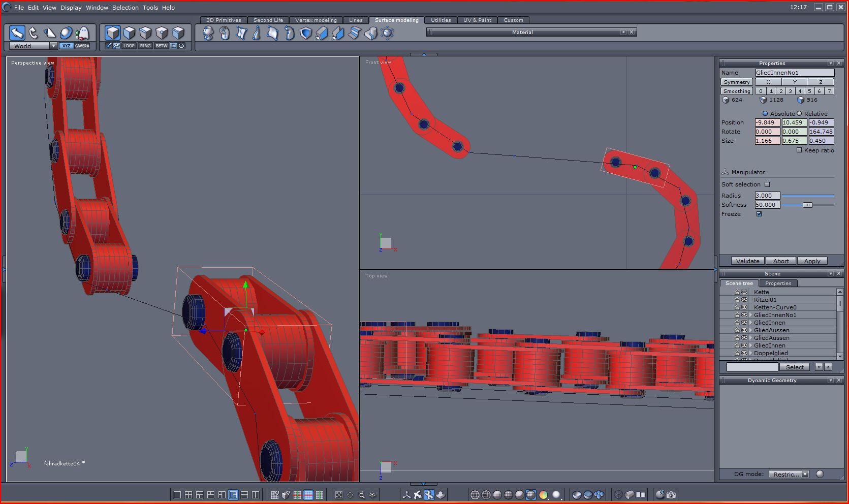Screen dimensions: 849x504
Task: Open the Selection menu
Action: point(125,8)
